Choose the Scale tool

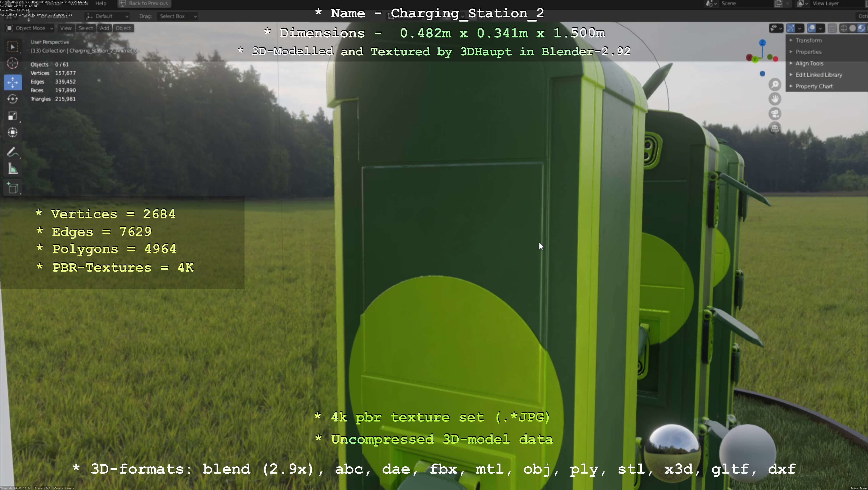click(12, 116)
